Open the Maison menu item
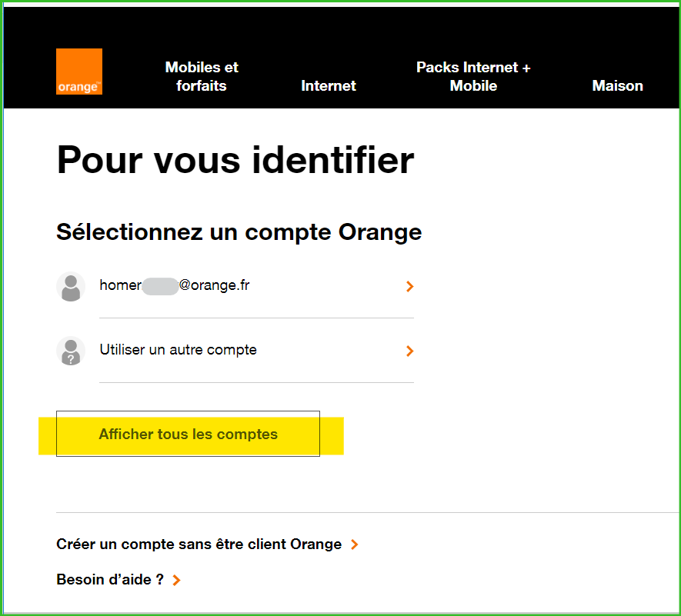The image size is (681, 616). pos(618,85)
